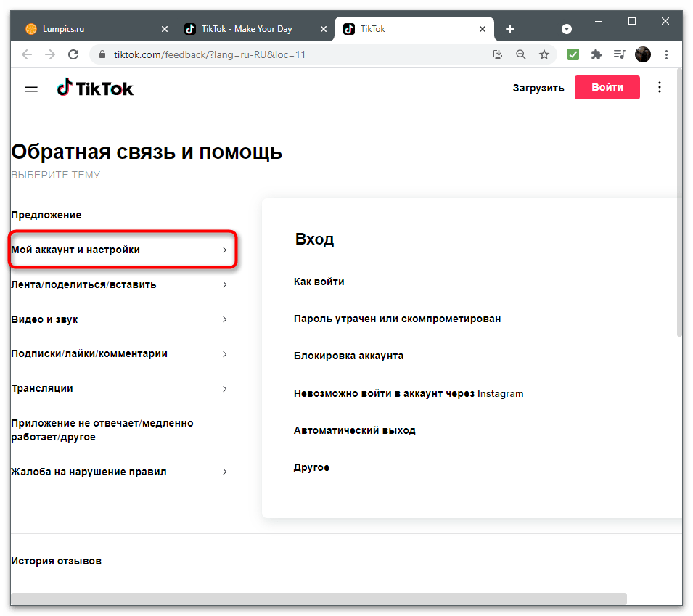Click the horizontal page scrollbar
693x616 pixels.
(319, 599)
